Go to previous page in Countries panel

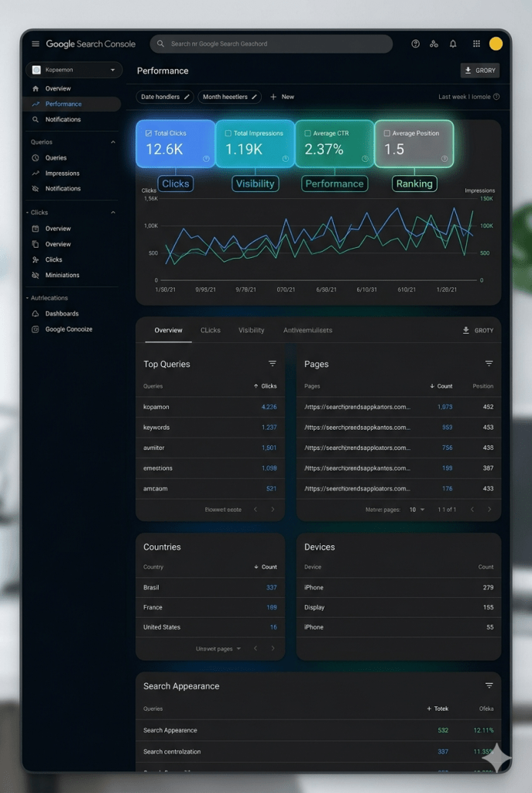[256, 648]
